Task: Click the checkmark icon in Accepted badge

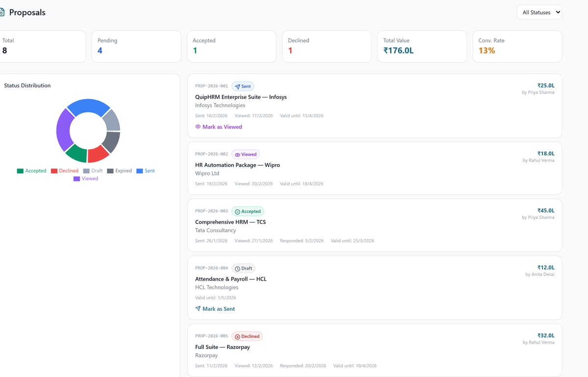Action: (x=238, y=212)
